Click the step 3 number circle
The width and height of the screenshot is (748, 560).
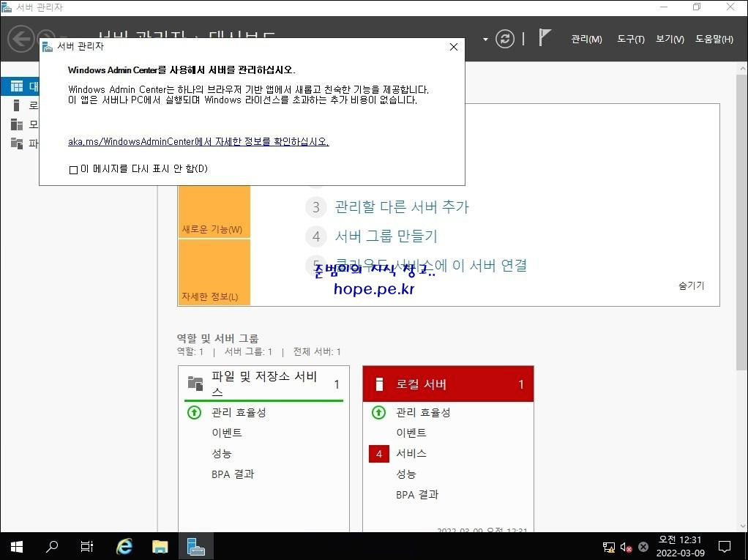(315, 207)
